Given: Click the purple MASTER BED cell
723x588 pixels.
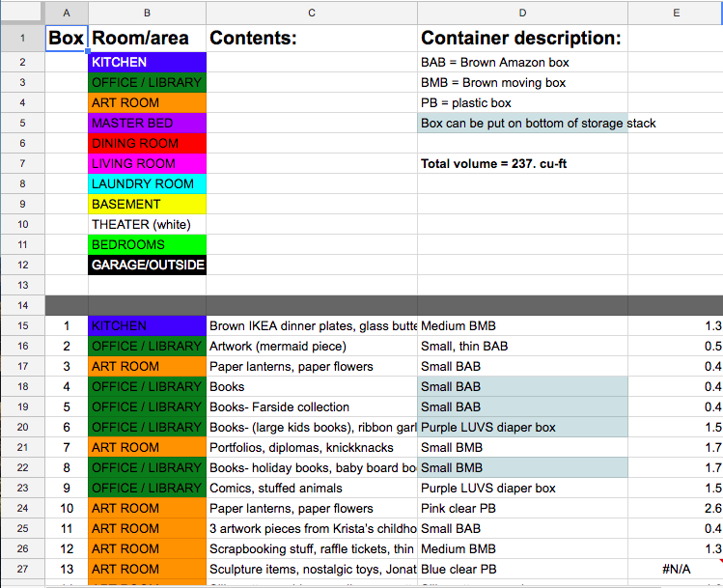Looking at the screenshot, I should [147, 124].
